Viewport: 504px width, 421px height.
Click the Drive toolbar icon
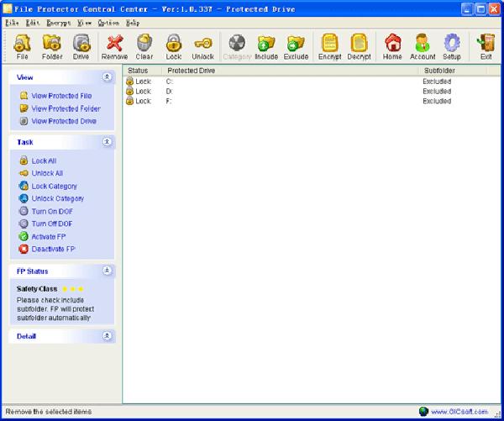[x=81, y=46]
